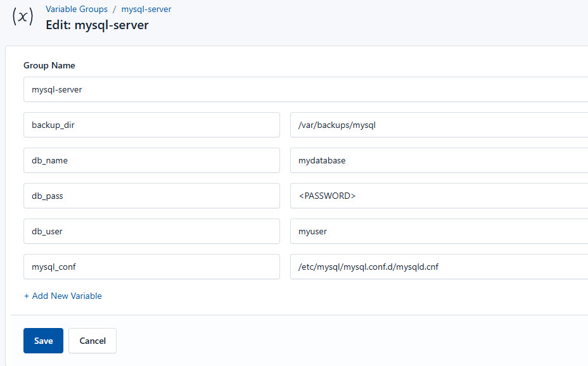Select the db_pass key field
Viewport: 588px width, 366px height.
(x=152, y=196)
